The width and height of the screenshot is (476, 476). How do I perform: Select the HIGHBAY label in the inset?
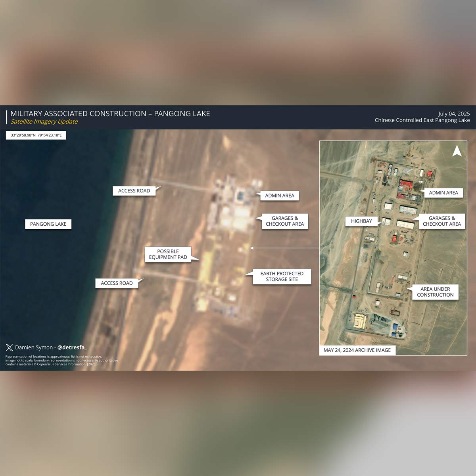pyautogui.click(x=361, y=221)
